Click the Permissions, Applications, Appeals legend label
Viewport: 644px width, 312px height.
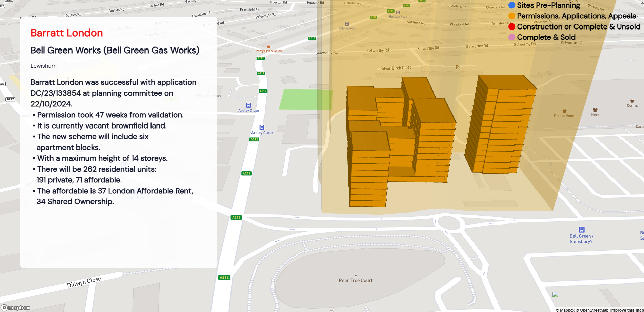click(x=577, y=16)
